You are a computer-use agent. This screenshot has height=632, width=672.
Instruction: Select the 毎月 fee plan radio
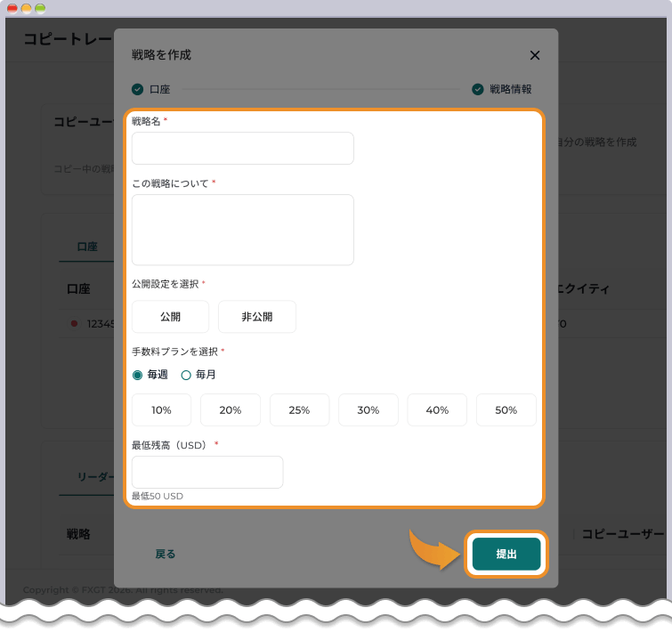(186, 375)
